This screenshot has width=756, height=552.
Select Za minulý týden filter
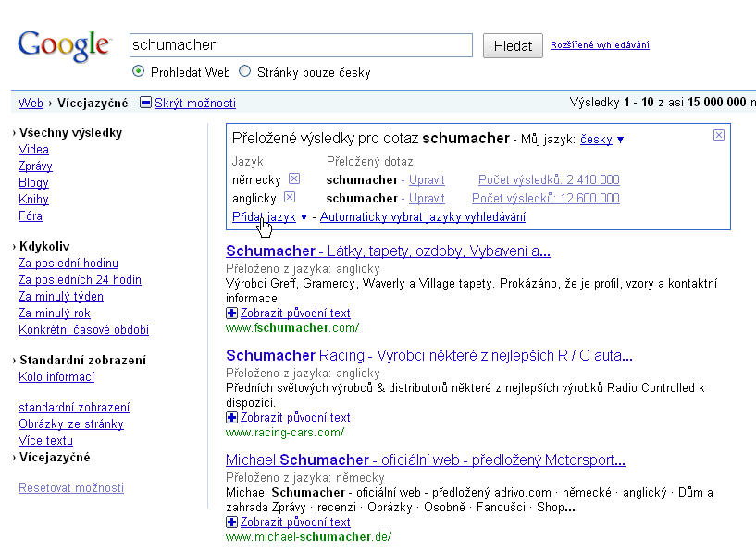click(x=61, y=297)
